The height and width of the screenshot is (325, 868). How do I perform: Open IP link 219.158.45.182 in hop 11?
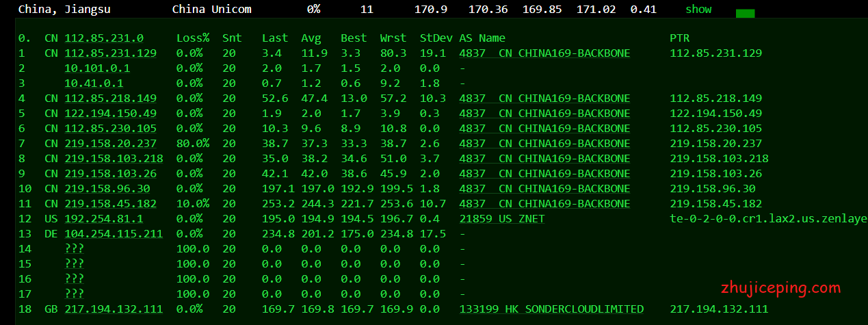point(110,204)
